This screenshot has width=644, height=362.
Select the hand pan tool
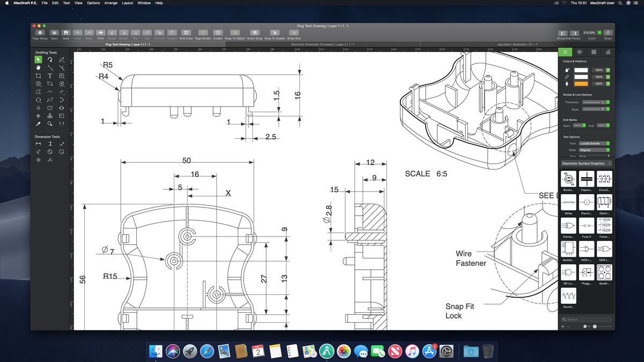pos(38,68)
